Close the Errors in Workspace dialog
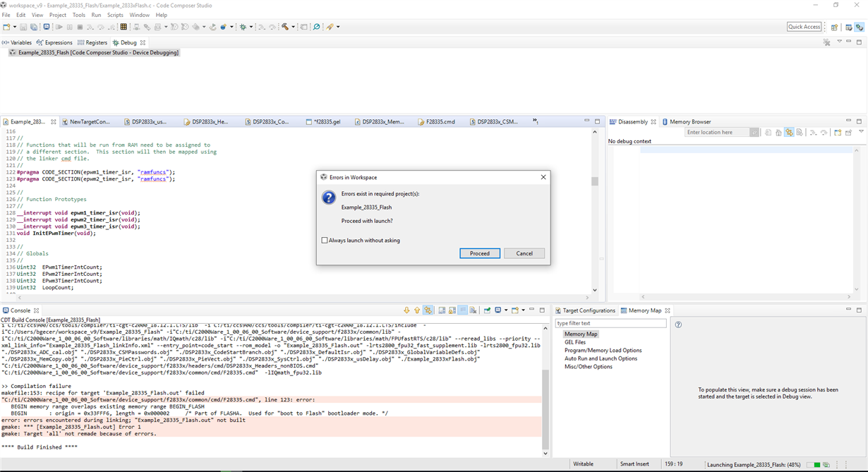This screenshot has height=472, width=868. pos(543,177)
